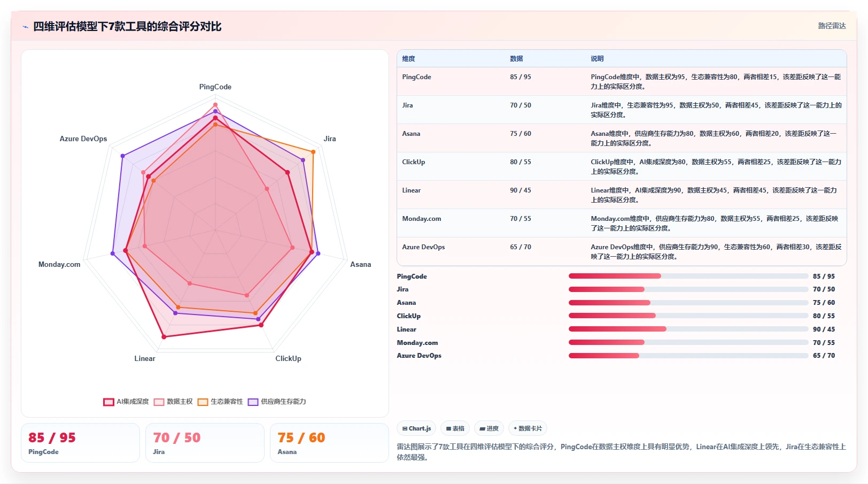This screenshot has height=484, width=868.
Task: Select the Azure DevOps table row name
Action: click(423, 247)
